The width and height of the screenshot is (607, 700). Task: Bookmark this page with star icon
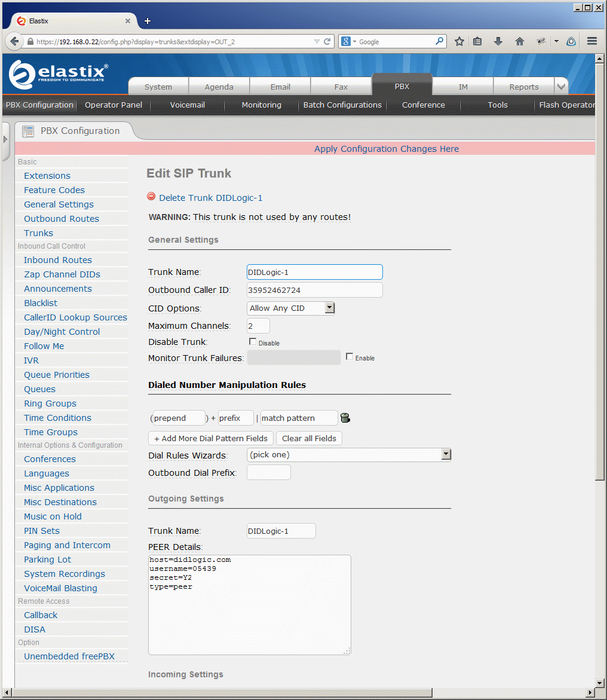pyautogui.click(x=459, y=41)
